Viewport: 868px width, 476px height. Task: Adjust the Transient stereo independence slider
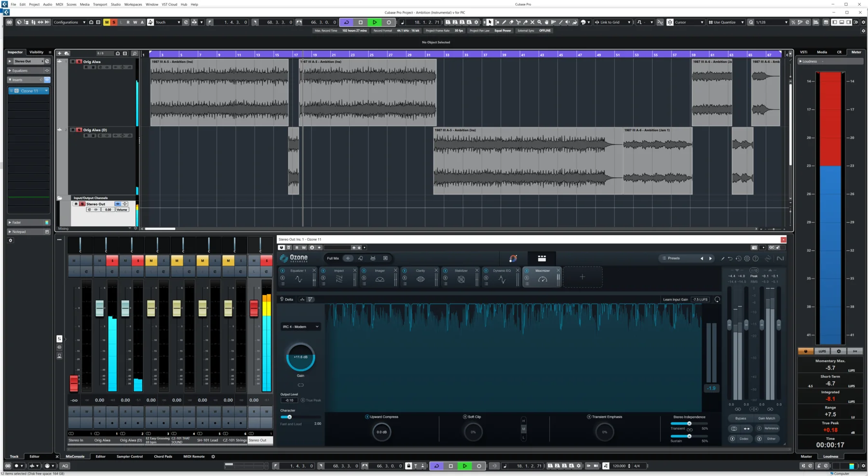coord(689,423)
